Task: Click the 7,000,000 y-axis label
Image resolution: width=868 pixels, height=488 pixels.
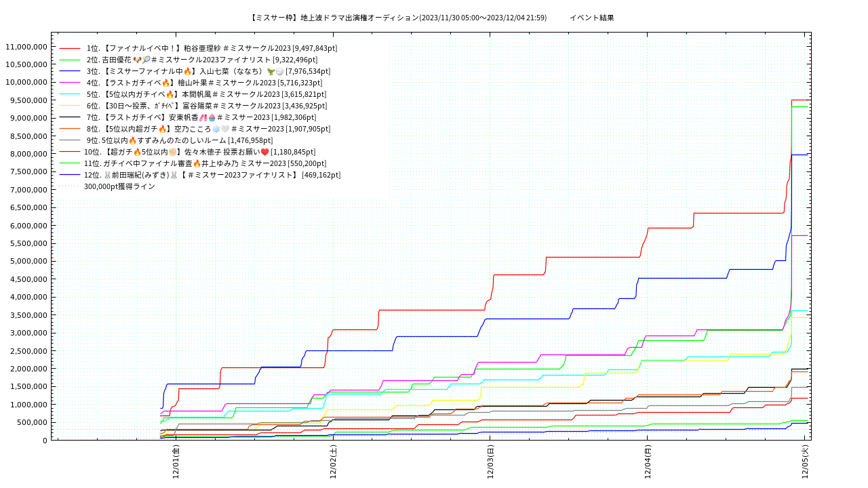Action: point(28,190)
